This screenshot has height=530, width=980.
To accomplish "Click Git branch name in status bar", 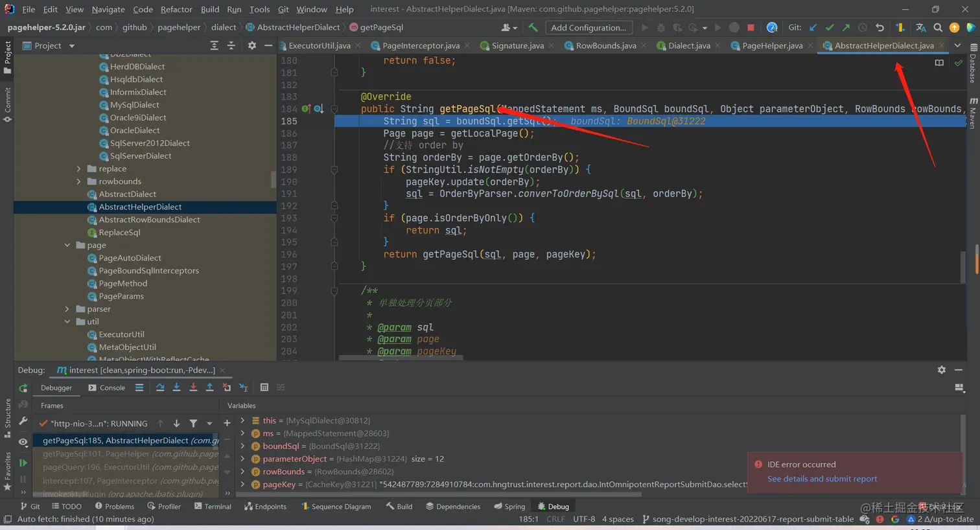I will pyautogui.click(x=748, y=519).
